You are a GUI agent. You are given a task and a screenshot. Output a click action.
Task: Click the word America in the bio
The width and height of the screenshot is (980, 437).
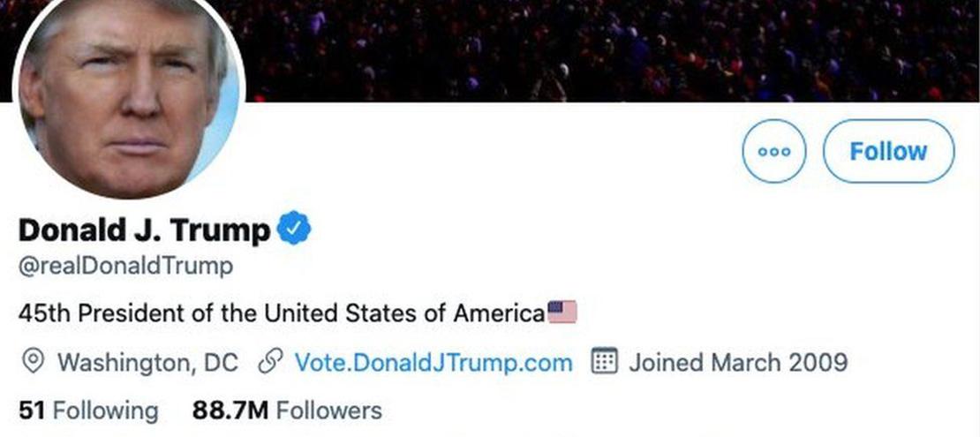coord(499,313)
